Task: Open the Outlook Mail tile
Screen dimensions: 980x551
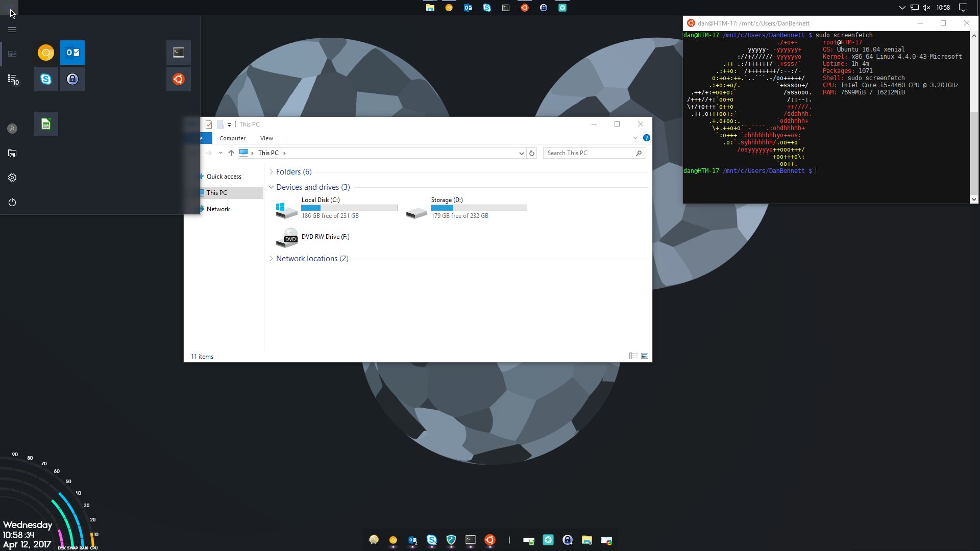Action: [72, 52]
